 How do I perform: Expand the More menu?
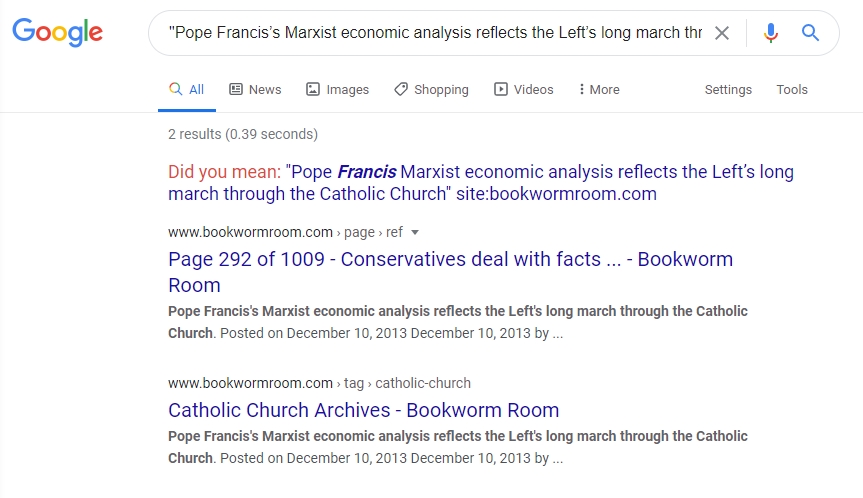(x=599, y=89)
